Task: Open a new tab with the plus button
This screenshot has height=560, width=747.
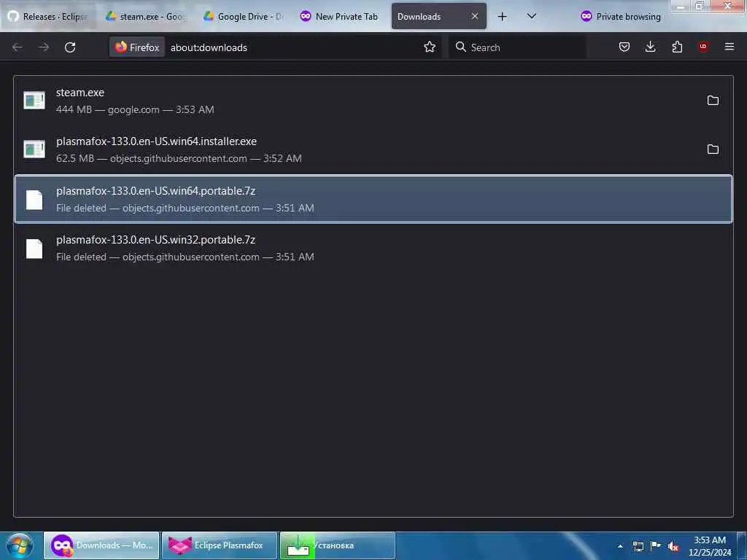Action: [502, 17]
